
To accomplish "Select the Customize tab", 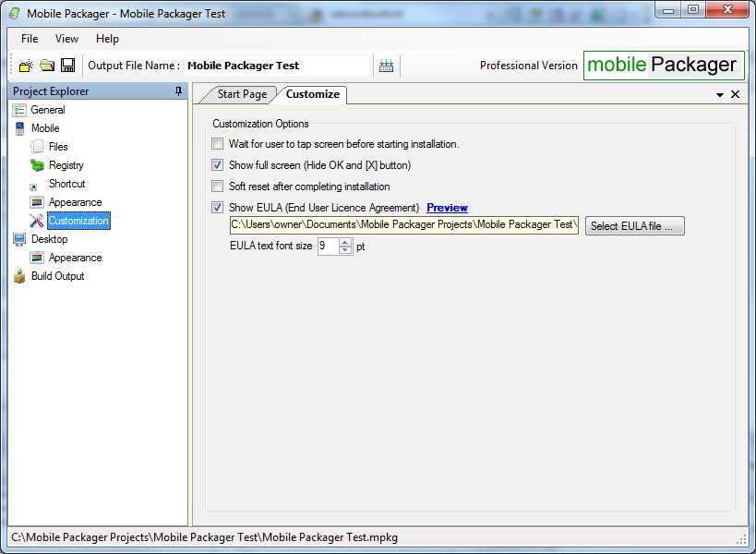I will pos(312,94).
